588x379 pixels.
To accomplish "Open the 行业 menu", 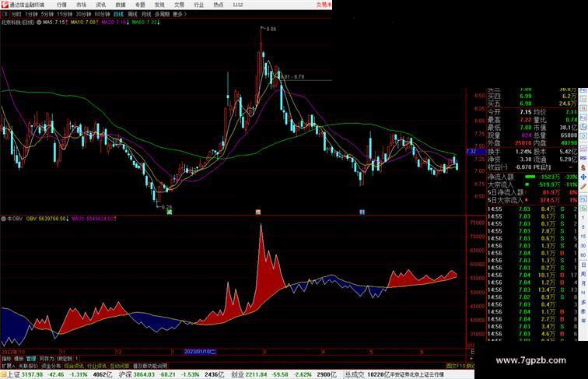I will 199,5.
